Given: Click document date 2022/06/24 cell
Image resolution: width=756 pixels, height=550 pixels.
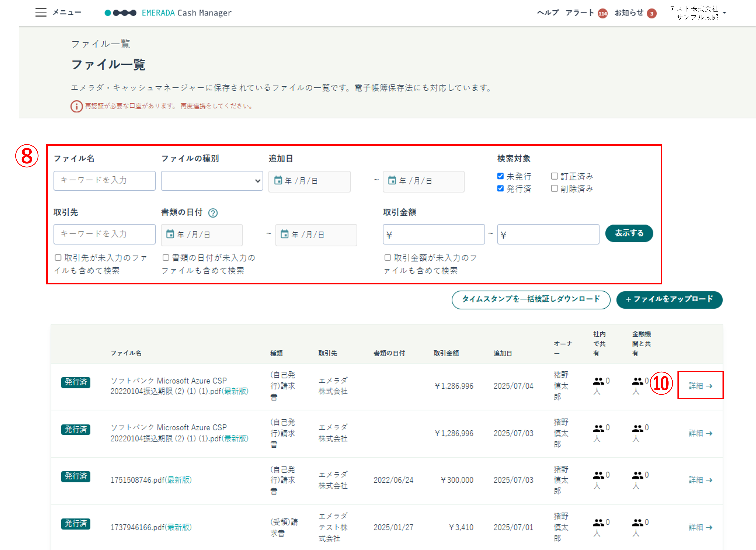Looking at the screenshot, I should point(393,480).
